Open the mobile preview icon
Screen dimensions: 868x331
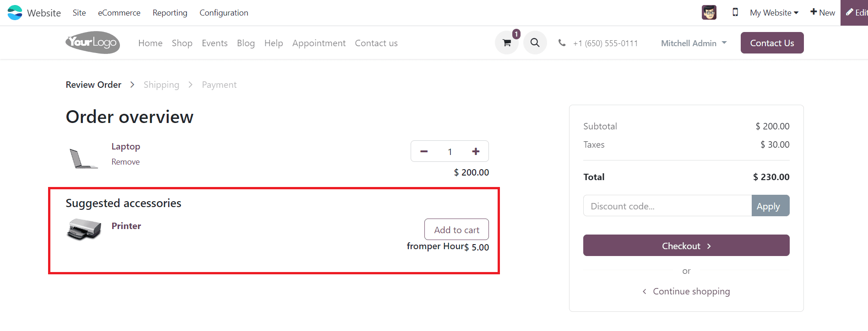(735, 12)
